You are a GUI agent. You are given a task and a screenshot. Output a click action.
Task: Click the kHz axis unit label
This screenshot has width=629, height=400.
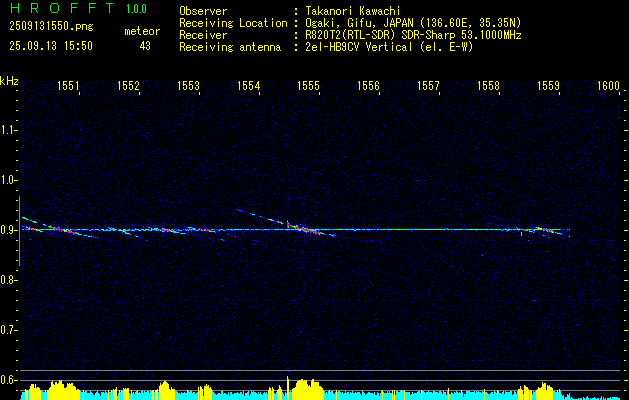point(9,81)
